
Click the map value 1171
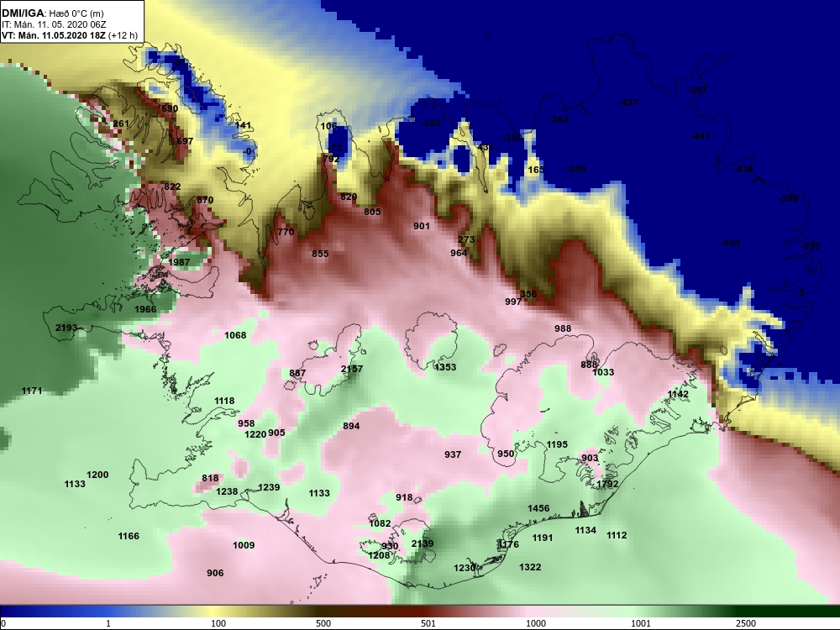[32, 391]
